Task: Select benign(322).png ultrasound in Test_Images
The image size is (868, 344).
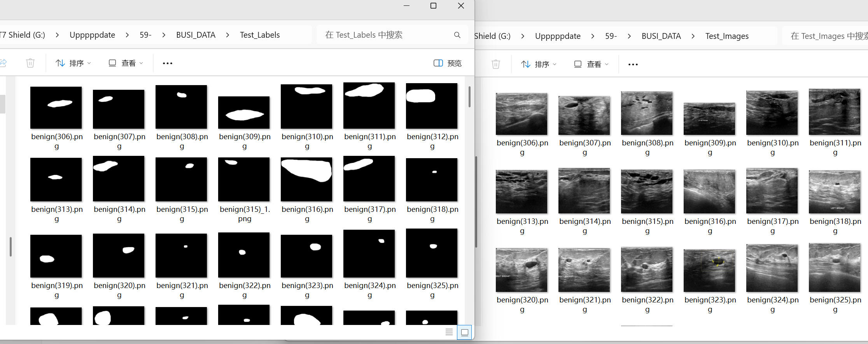Action: [x=647, y=269]
